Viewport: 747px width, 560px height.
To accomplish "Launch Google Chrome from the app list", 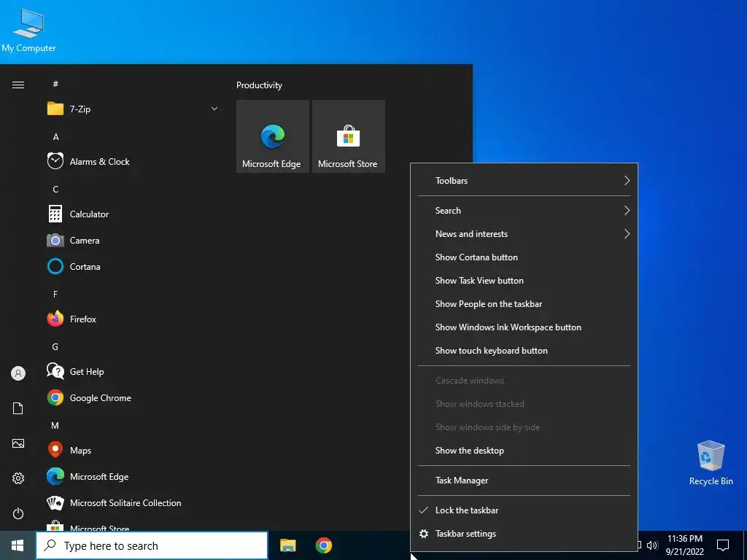I will pyautogui.click(x=133, y=397).
